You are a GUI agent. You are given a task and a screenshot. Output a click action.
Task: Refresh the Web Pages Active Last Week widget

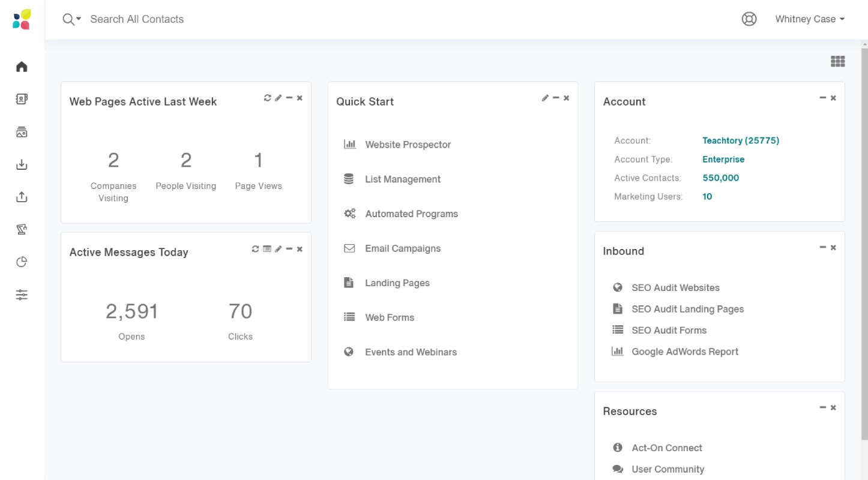click(268, 98)
